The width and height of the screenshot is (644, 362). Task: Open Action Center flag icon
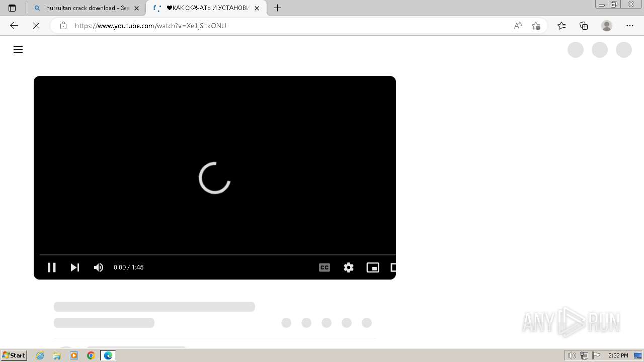(x=596, y=355)
